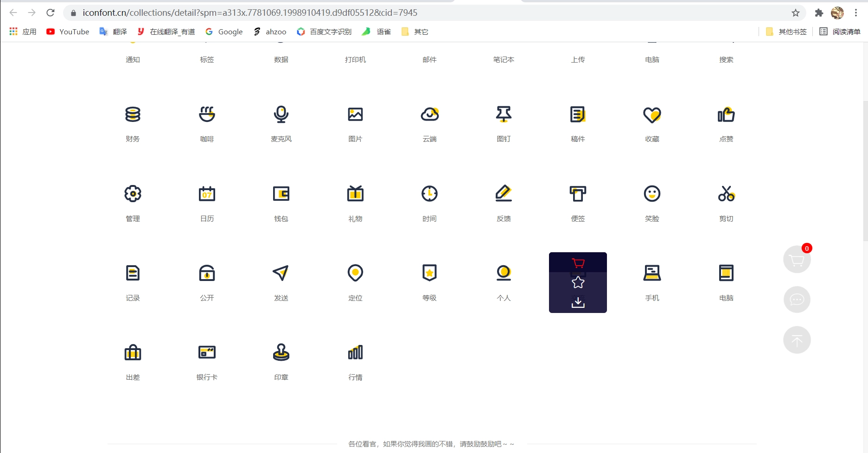Viewport: 868px width, 453px height.
Task: Favorite the hovered icon via its star
Action: [x=577, y=281]
